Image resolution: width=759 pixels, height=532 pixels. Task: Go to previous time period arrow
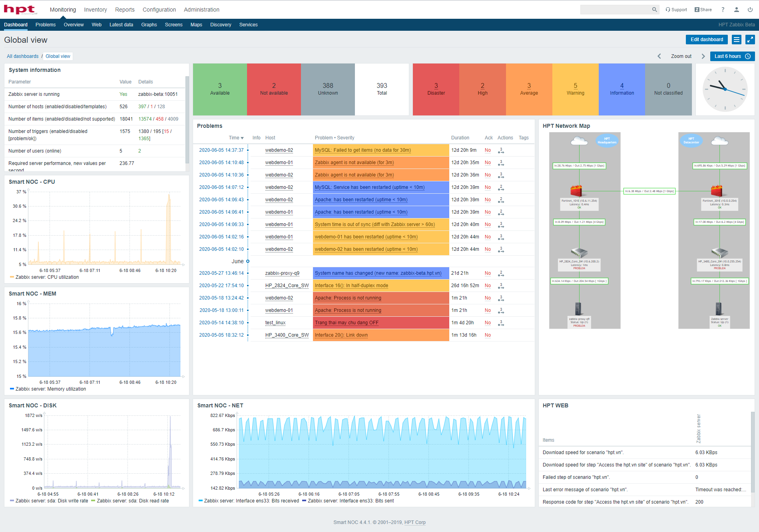click(x=659, y=56)
